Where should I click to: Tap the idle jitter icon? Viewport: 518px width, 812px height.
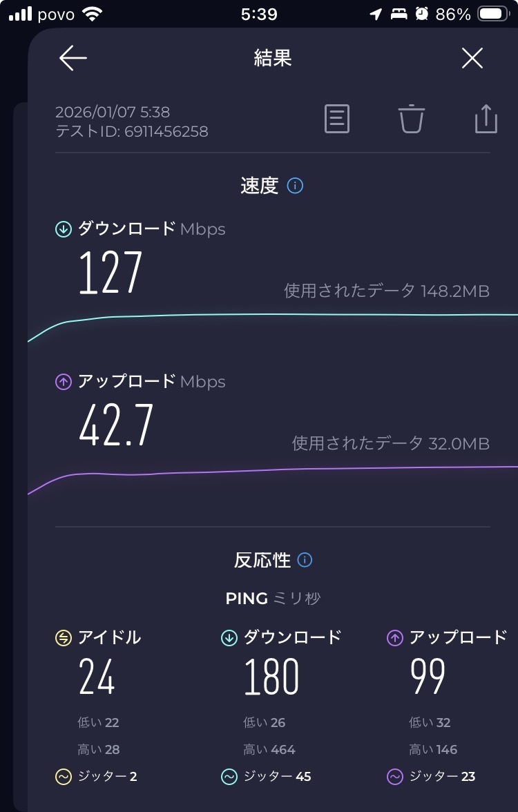(x=64, y=777)
